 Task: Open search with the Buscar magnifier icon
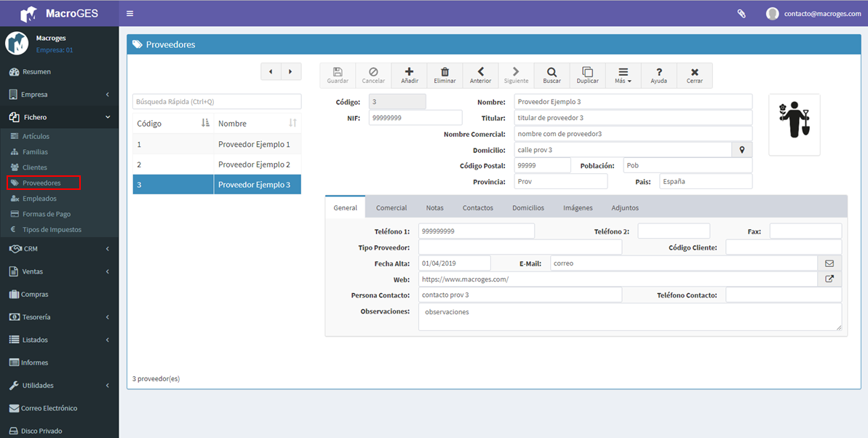tap(552, 76)
